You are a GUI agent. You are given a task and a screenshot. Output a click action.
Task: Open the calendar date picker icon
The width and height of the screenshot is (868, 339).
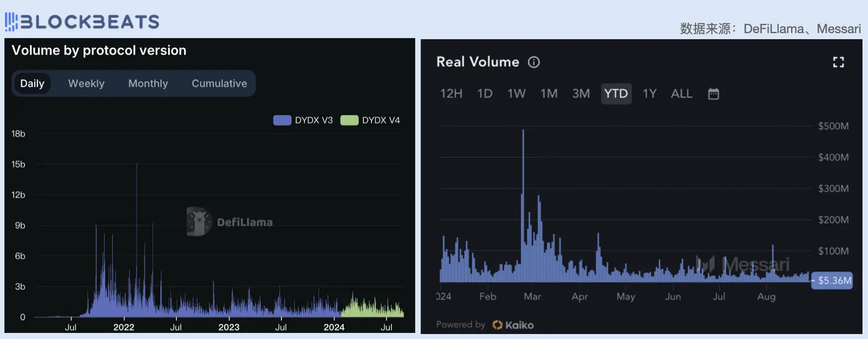(x=713, y=94)
